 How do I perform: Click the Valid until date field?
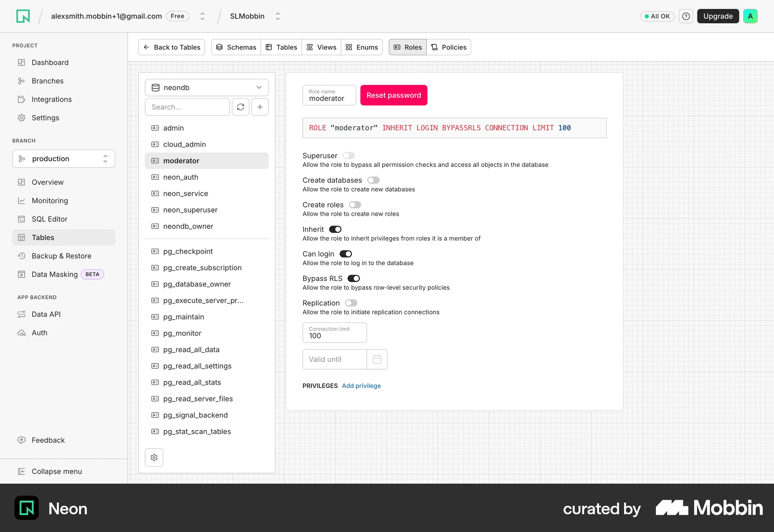pos(335,359)
